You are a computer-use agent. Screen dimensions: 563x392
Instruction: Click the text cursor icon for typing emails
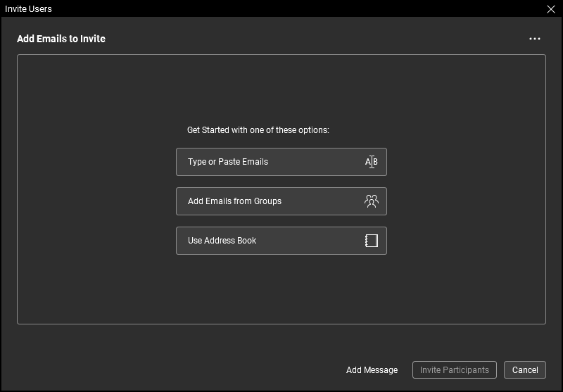pos(371,162)
